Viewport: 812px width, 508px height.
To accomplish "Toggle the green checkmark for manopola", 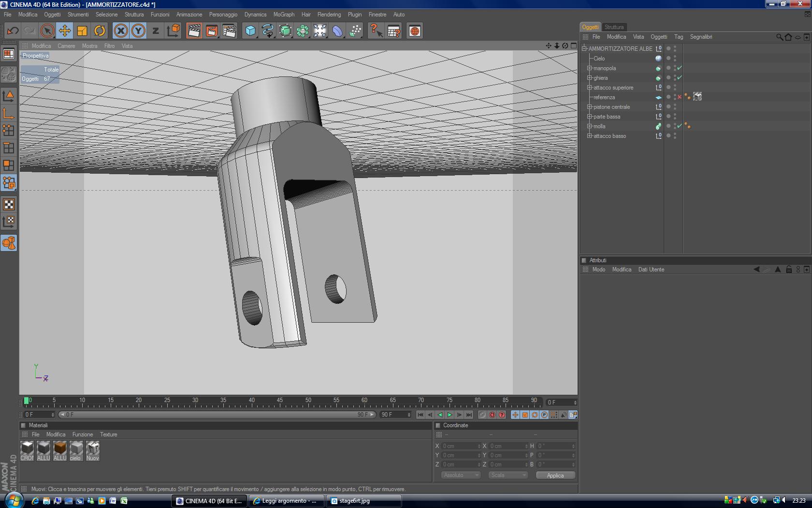I will click(680, 68).
